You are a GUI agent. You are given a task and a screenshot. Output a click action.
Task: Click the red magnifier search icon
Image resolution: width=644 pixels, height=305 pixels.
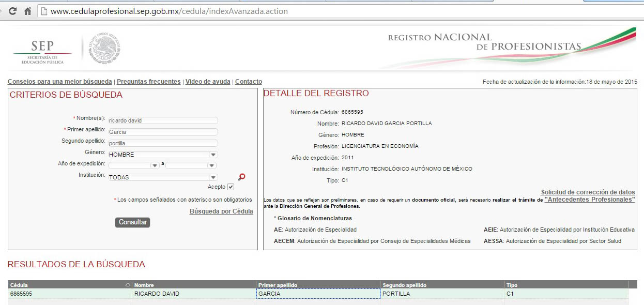pos(241,177)
